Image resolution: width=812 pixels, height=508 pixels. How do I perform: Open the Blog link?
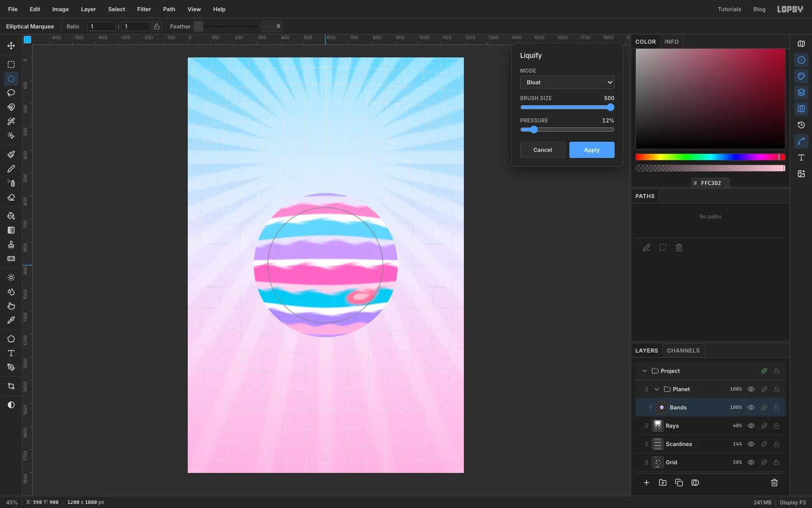tap(759, 9)
